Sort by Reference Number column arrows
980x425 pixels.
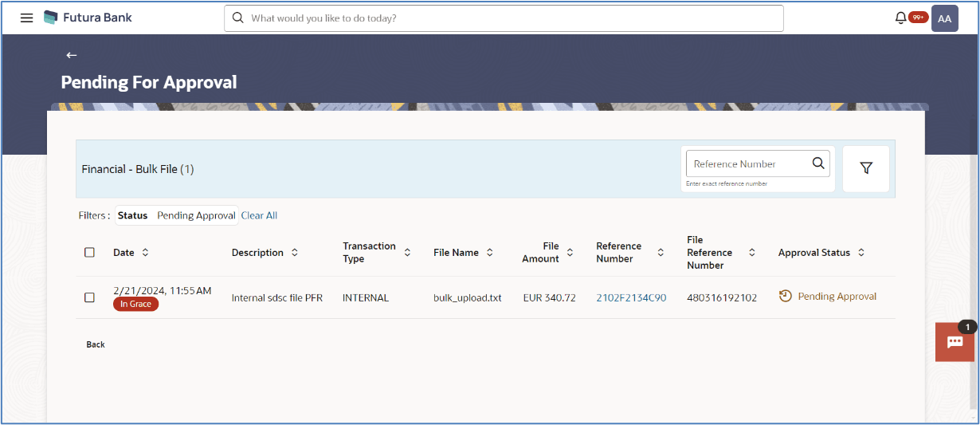[661, 252]
